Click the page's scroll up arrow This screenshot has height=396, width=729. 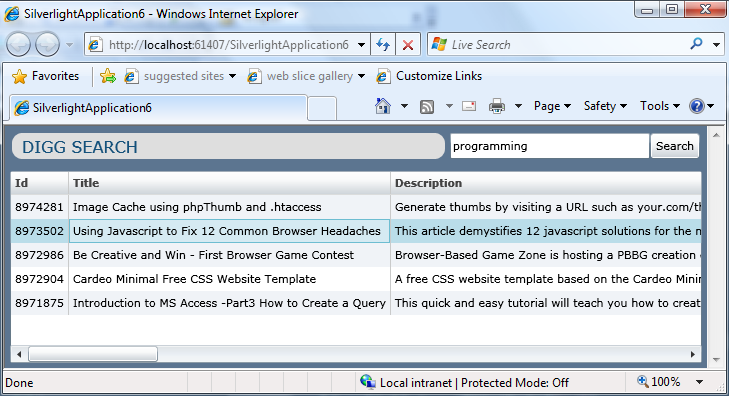pyautogui.click(x=716, y=135)
